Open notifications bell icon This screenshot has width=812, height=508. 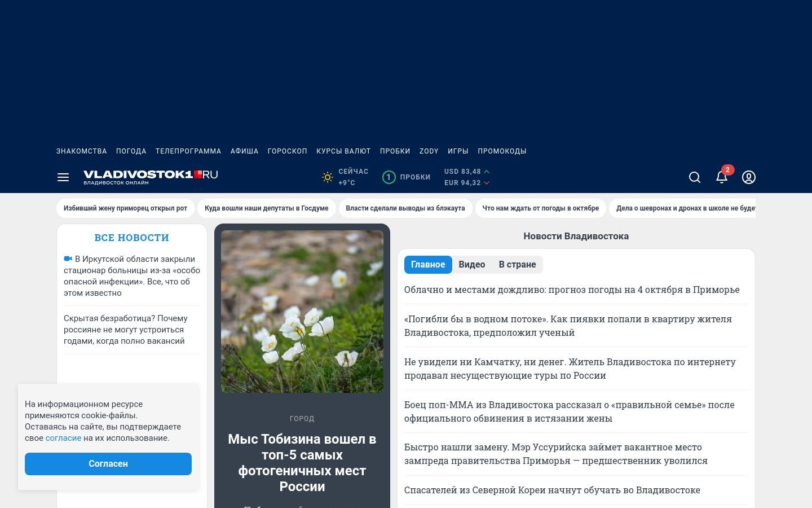point(722,177)
